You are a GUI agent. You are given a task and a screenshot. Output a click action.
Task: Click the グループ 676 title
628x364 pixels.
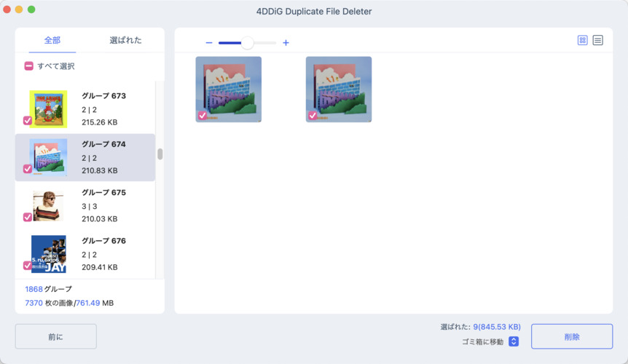tap(103, 241)
